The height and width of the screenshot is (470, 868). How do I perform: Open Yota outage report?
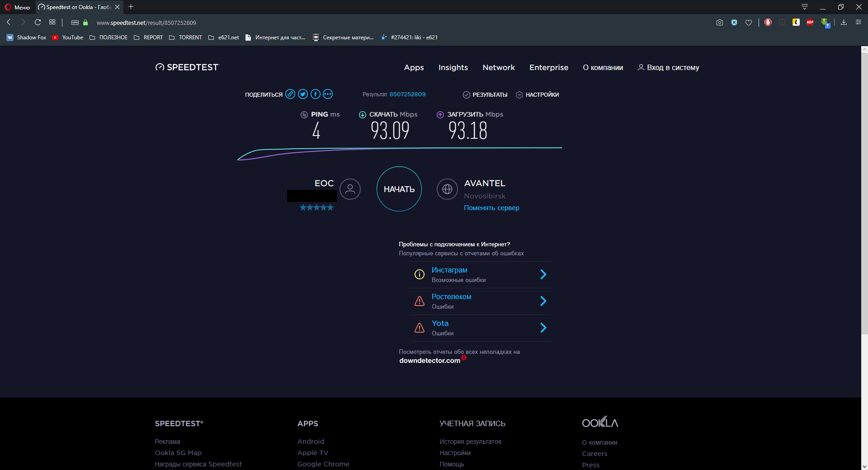point(440,323)
